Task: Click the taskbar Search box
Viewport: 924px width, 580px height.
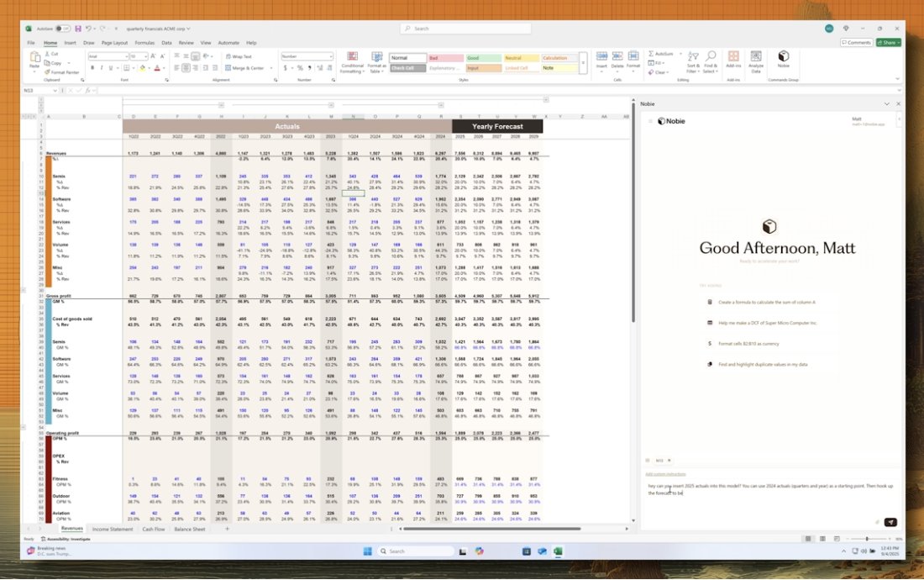Action: (x=415, y=551)
